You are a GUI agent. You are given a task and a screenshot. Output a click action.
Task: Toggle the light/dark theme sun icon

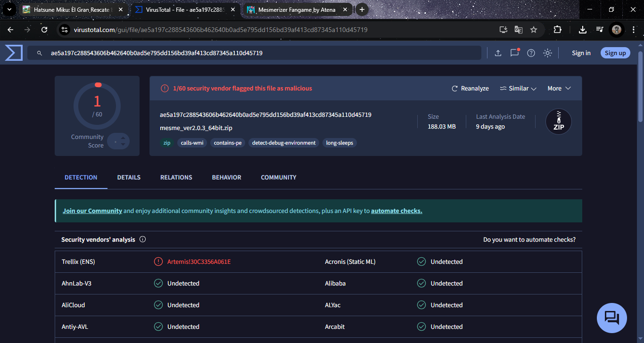pos(547,53)
